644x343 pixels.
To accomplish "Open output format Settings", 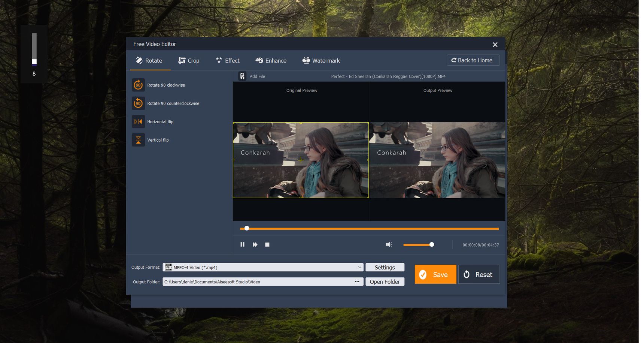I will click(x=385, y=267).
